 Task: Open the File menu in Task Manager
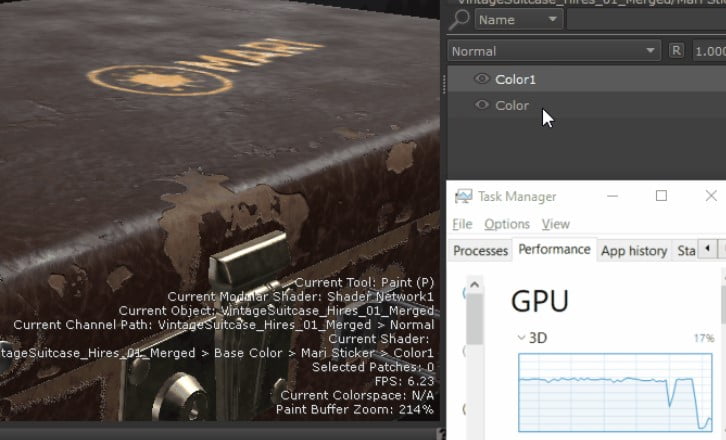click(x=462, y=224)
